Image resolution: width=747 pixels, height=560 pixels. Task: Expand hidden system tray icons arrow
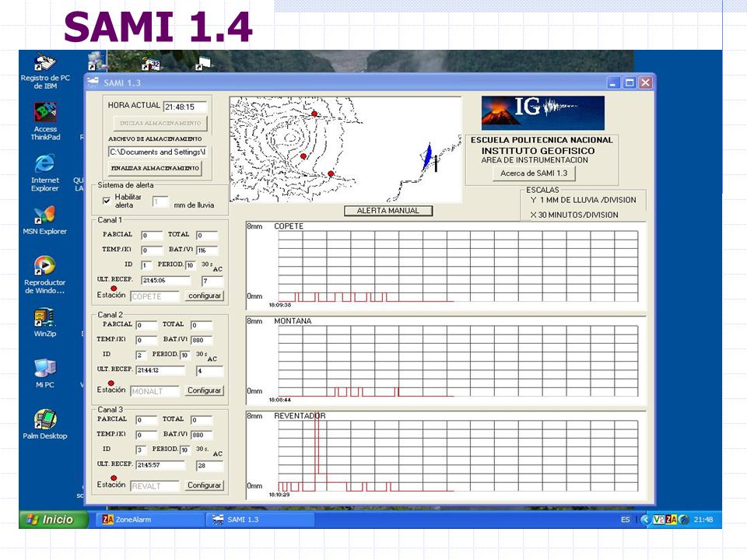point(646,520)
